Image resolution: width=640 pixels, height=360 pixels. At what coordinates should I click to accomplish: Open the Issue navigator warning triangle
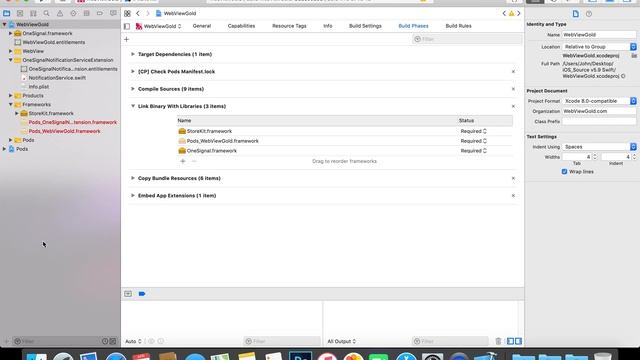[x=60, y=13]
